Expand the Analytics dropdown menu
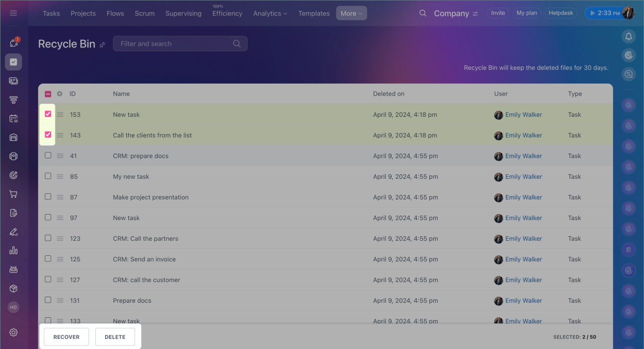 (270, 14)
